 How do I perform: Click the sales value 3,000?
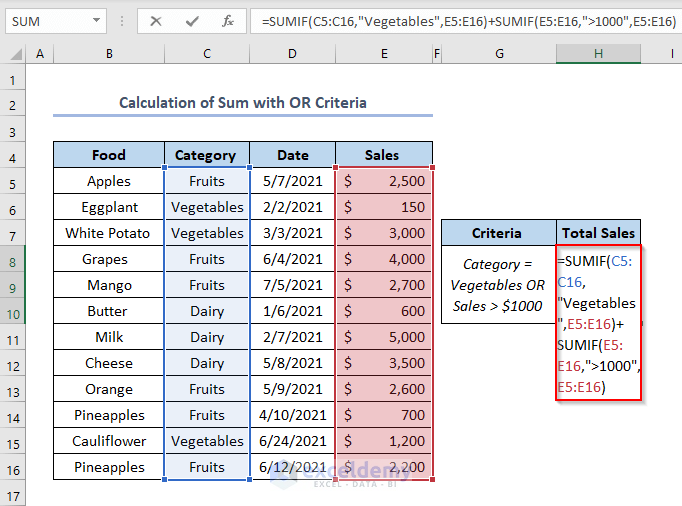tap(384, 233)
